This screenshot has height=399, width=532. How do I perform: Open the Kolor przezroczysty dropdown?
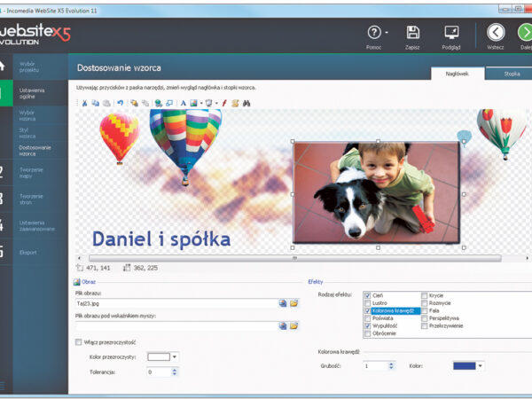(175, 356)
